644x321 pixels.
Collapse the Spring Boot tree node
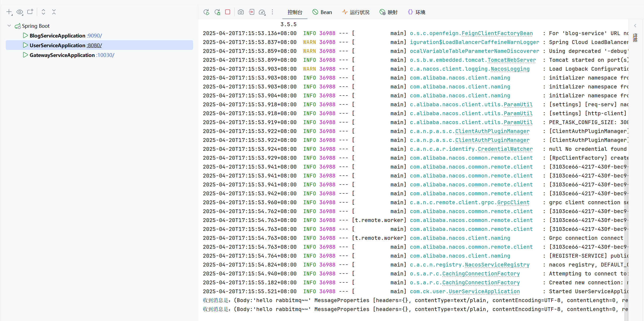9,26
